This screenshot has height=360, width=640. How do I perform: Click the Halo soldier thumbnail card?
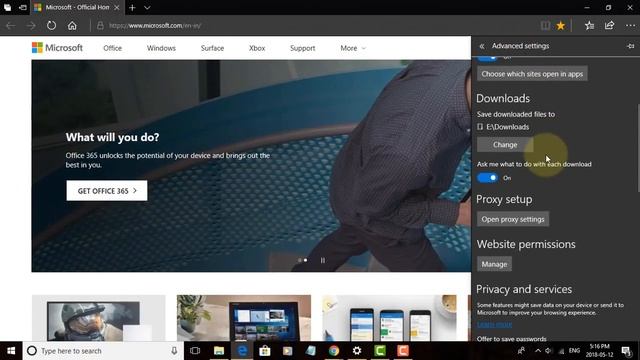98,318
